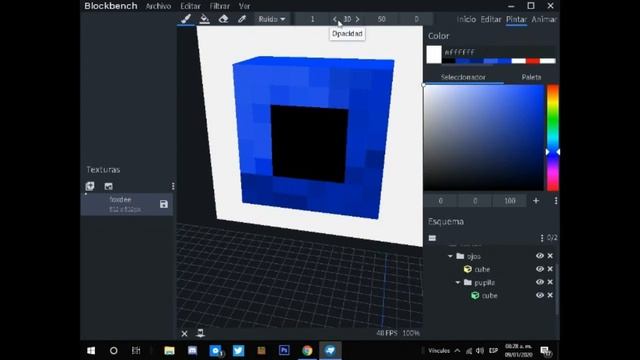Screen dimensions: 640x360
Task: Select the color picker eyedropper tool
Action: (x=242, y=19)
